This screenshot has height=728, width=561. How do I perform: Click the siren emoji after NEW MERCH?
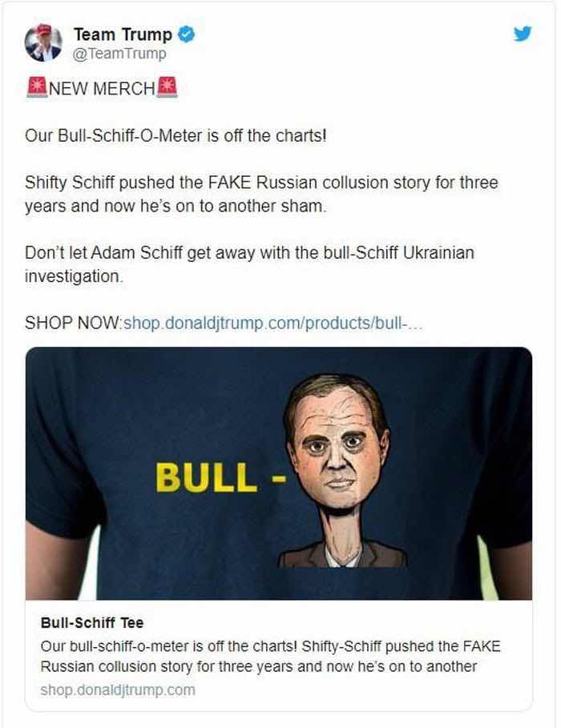tap(167, 87)
